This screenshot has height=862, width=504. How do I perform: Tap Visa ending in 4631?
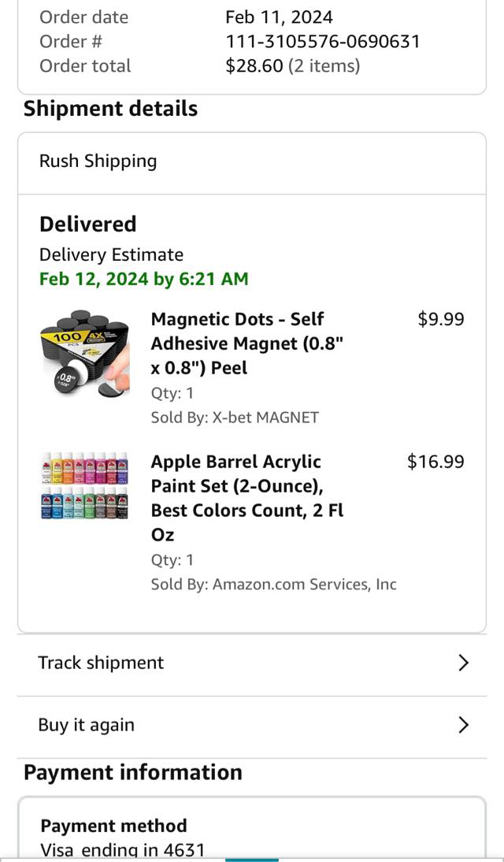point(122,849)
